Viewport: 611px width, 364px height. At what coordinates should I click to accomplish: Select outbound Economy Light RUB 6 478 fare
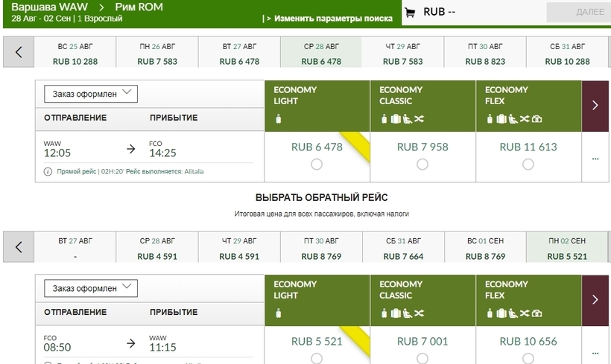click(x=317, y=164)
